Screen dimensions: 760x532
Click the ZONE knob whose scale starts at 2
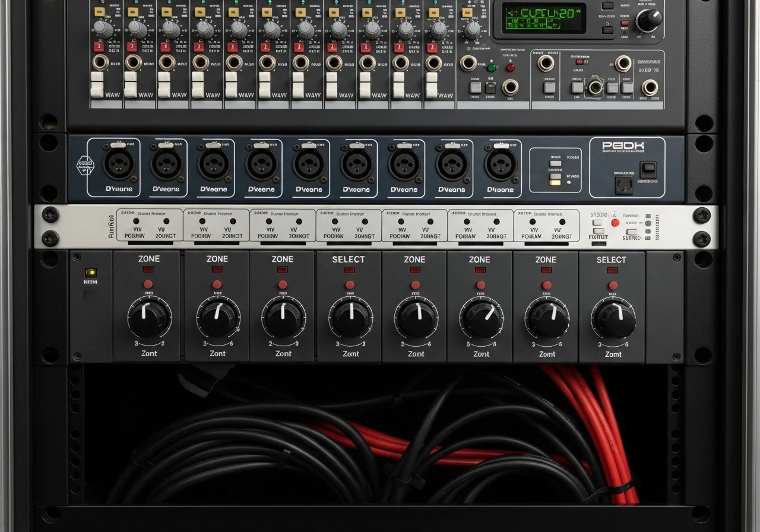[283, 319]
